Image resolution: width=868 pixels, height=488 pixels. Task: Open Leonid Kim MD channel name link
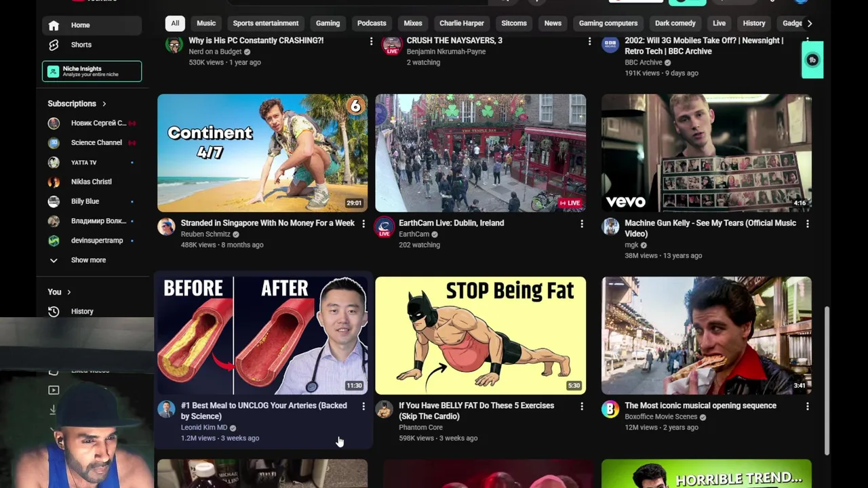point(204,428)
